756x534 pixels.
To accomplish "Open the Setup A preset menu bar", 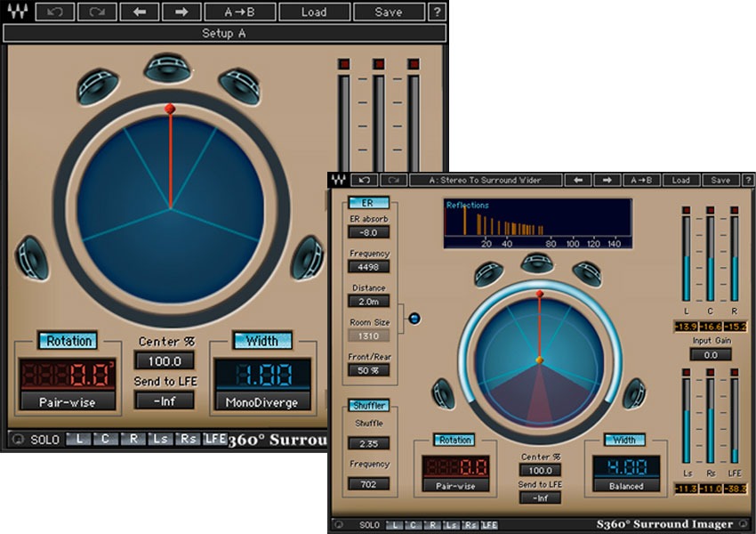I will coord(224,33).
